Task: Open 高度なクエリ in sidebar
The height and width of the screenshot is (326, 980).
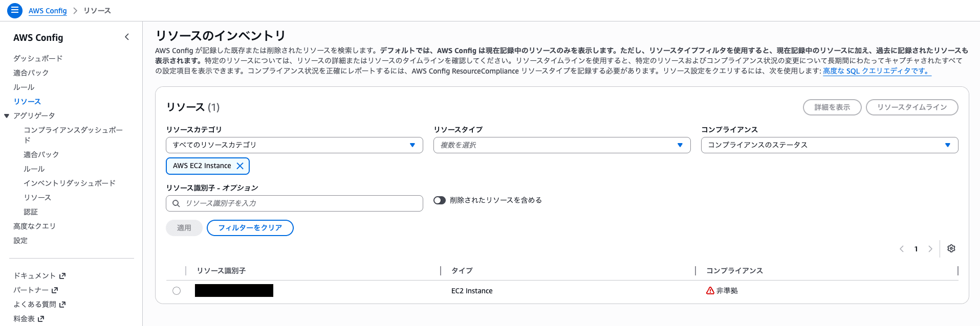Action: point(34,226)
